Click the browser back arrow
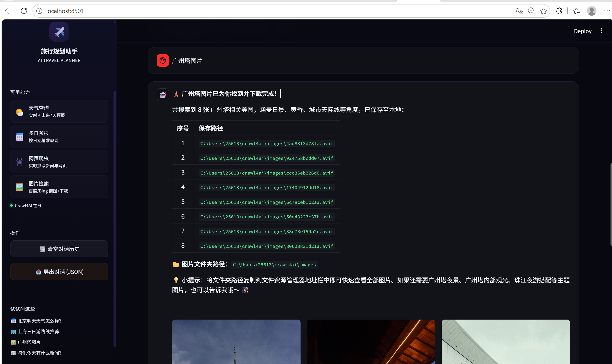This screenshot has height=364, width=612. 9,11
